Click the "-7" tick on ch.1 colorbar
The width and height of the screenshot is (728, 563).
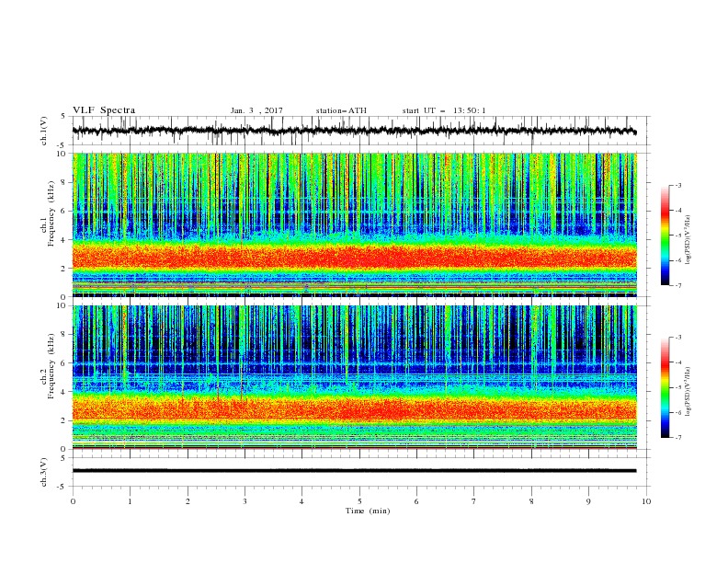pos(678,285)
